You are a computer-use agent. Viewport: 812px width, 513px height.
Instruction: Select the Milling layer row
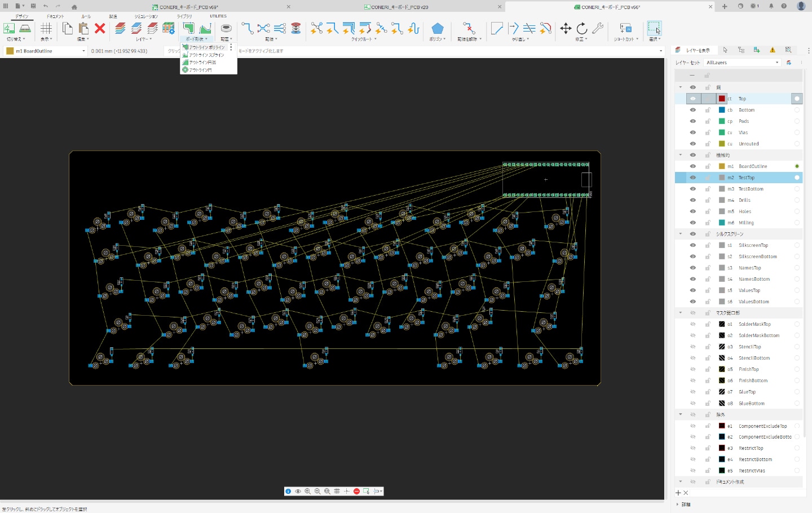(746, 223)
